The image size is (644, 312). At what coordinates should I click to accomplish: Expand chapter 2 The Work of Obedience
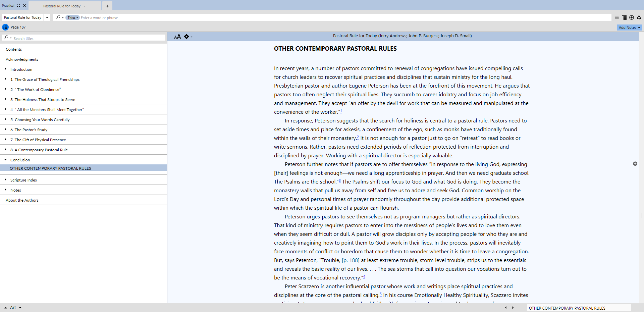click(5, 89)
